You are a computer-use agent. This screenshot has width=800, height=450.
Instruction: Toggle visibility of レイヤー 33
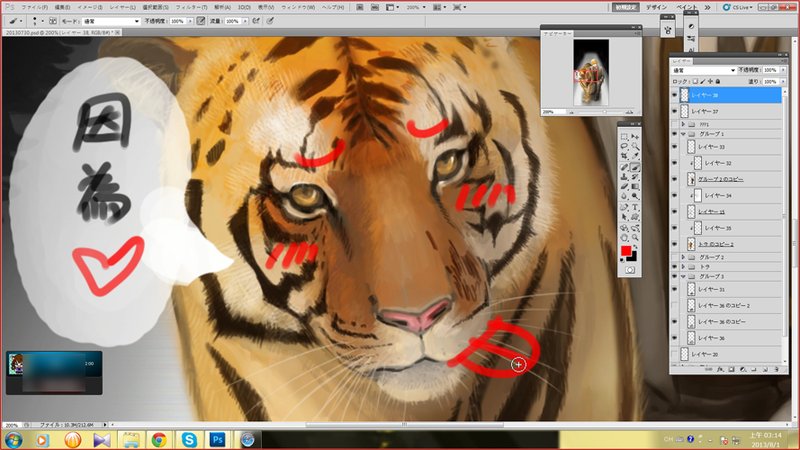(x=674, y=147)
